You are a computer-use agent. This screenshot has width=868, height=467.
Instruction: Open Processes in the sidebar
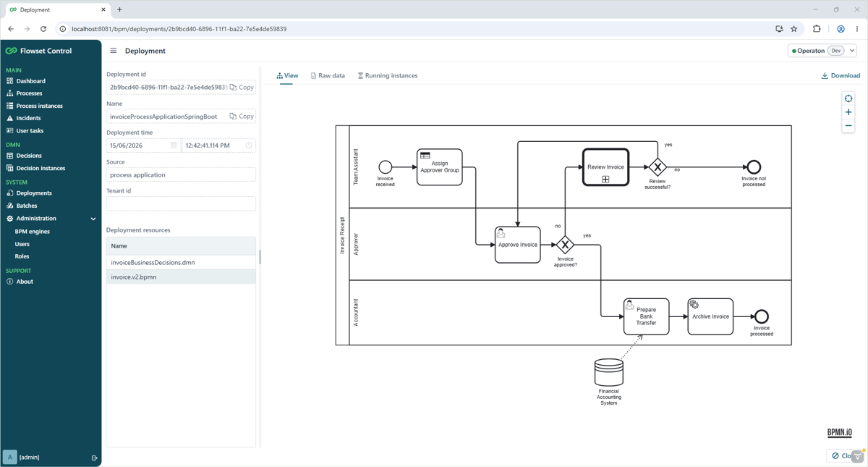[x=29, y=93]
